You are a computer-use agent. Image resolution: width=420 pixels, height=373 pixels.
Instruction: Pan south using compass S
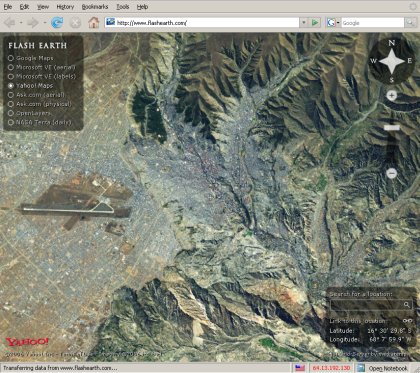pyautogui.click(x=392, y=80)
